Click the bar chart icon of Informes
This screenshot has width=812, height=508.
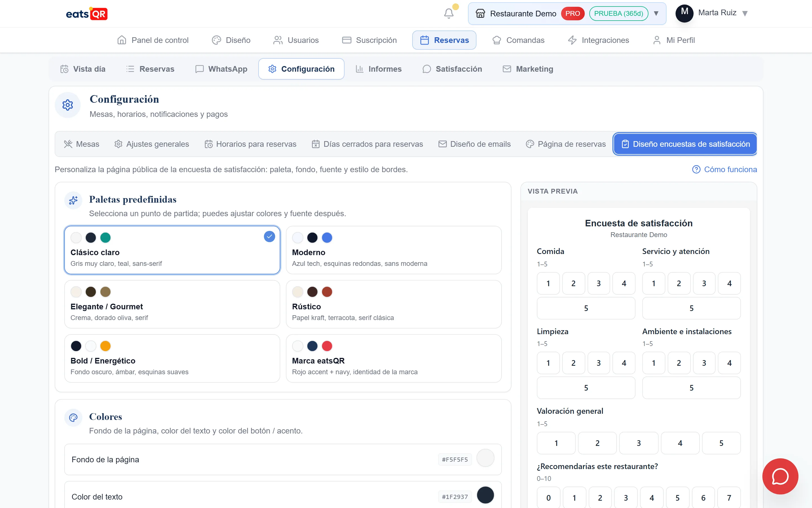tap(359, 69)
